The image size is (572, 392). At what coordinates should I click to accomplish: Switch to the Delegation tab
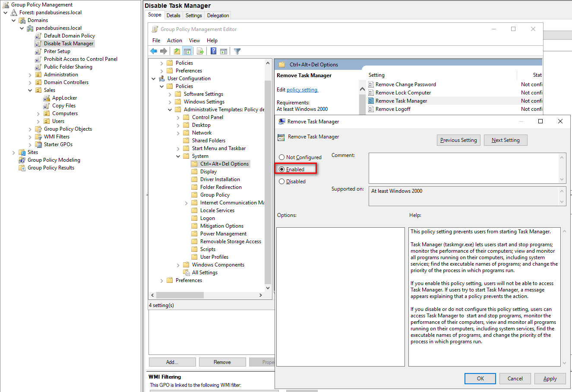coord(218,16)
